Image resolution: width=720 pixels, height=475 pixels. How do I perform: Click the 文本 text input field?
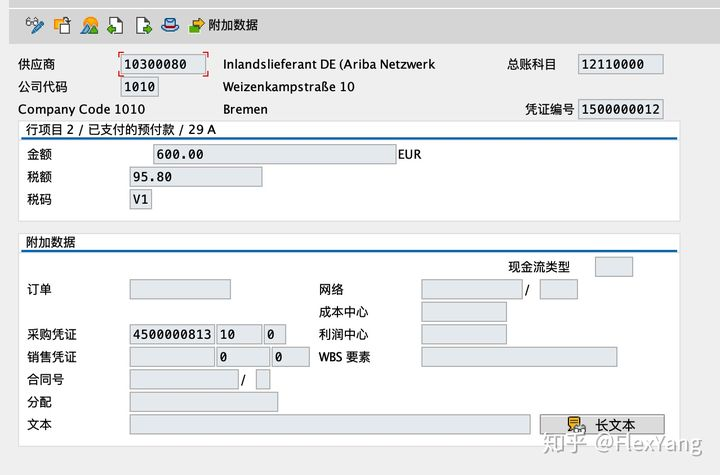(330, 424)
